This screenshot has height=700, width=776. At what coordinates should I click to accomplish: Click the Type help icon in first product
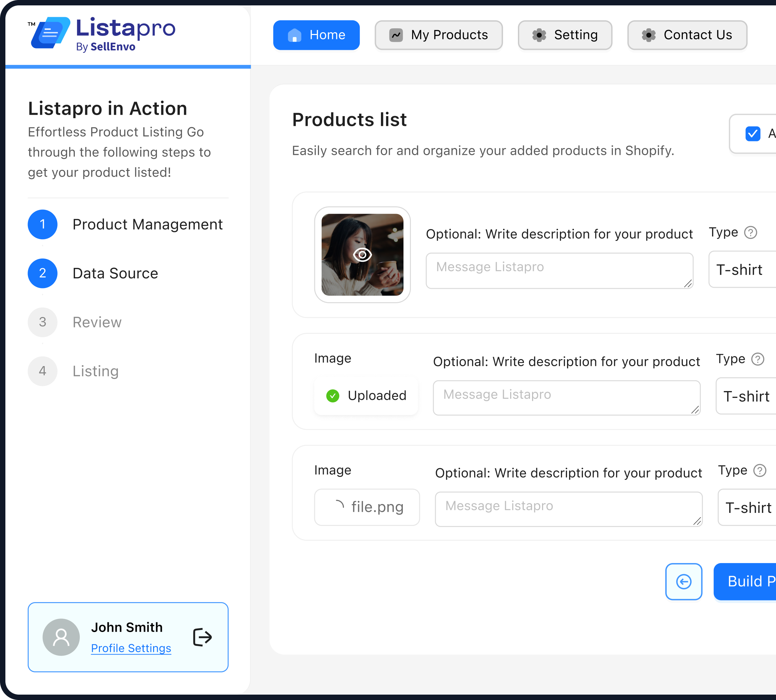click(x=750, y=232)
